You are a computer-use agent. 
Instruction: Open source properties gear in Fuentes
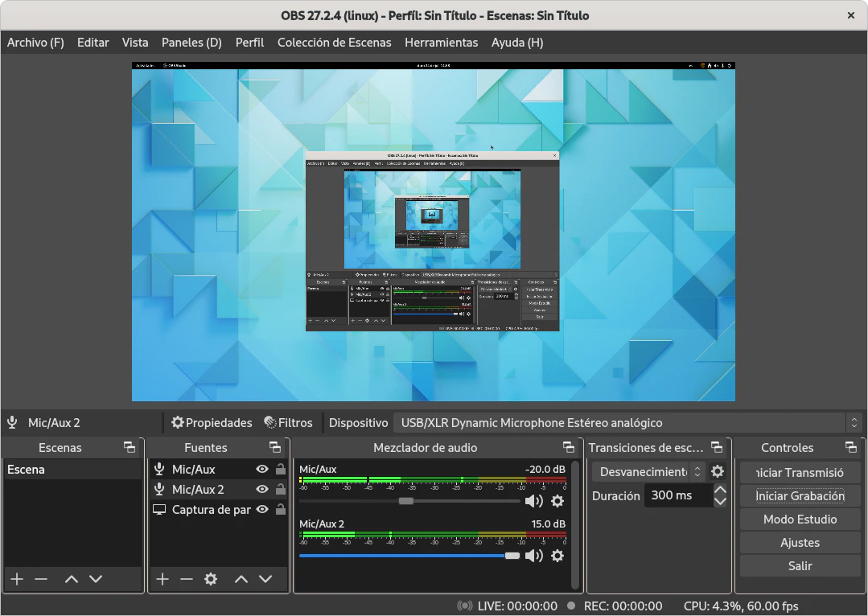[211, 579]
